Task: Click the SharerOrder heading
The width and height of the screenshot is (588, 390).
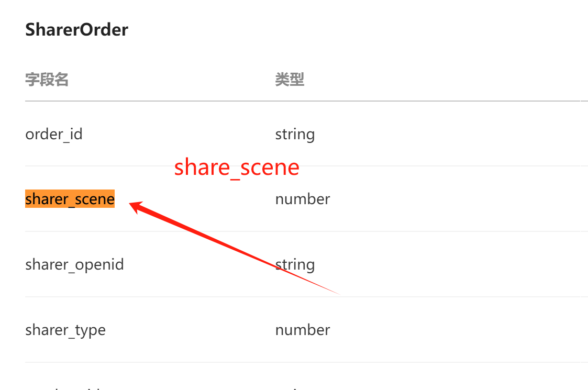Action: pyautogui.click(x=76, y=30)
